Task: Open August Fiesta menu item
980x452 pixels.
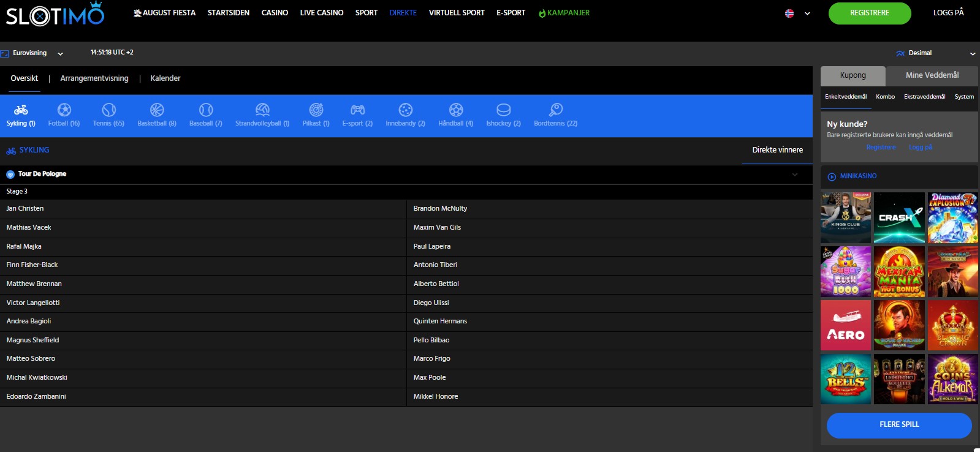Action: [x=164, y=13]
